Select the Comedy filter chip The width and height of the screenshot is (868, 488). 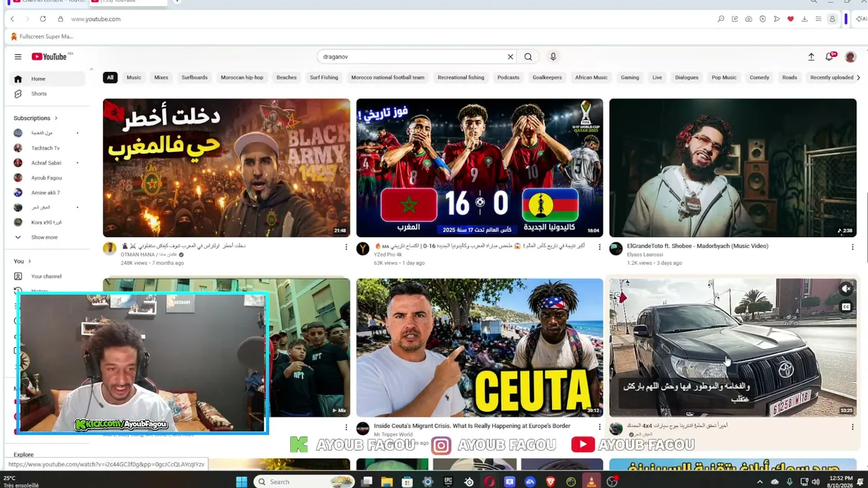click(759, 77)
